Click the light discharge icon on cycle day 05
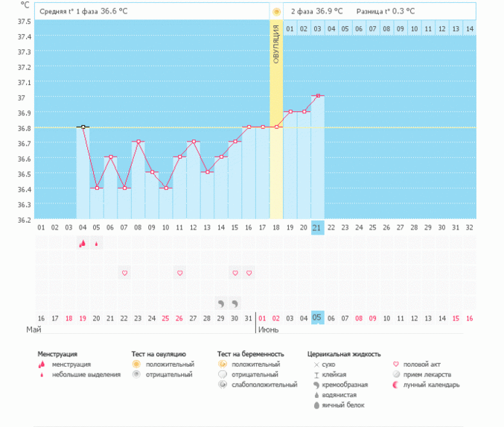 pos(96,244)
